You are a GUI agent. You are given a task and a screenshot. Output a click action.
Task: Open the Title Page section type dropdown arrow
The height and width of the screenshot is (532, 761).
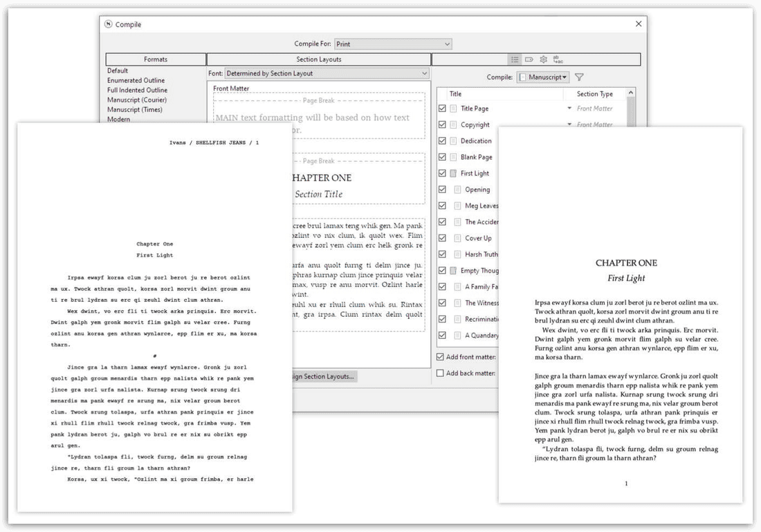(569, 108)
